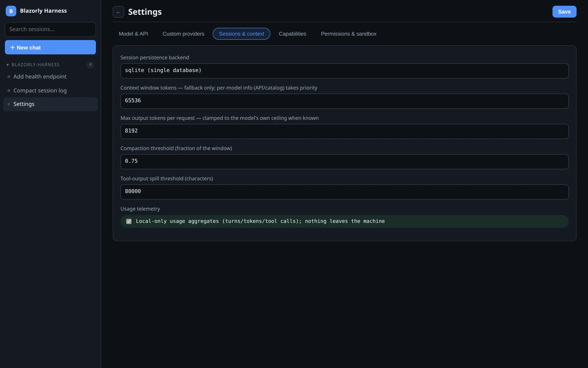This screenshot has width=588, height=368.
Task: Uncheck the local-only usage telemetry checkbox
Action: click(129, 221)
